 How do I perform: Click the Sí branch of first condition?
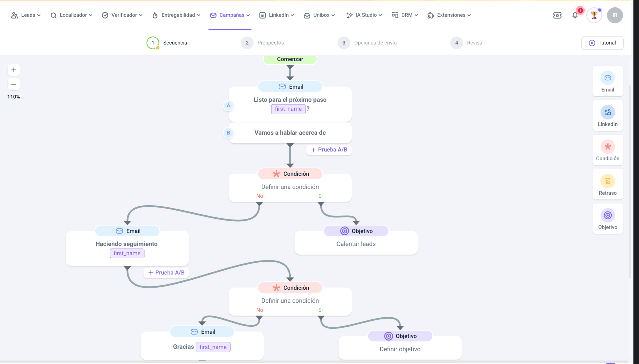click(320, 196)
